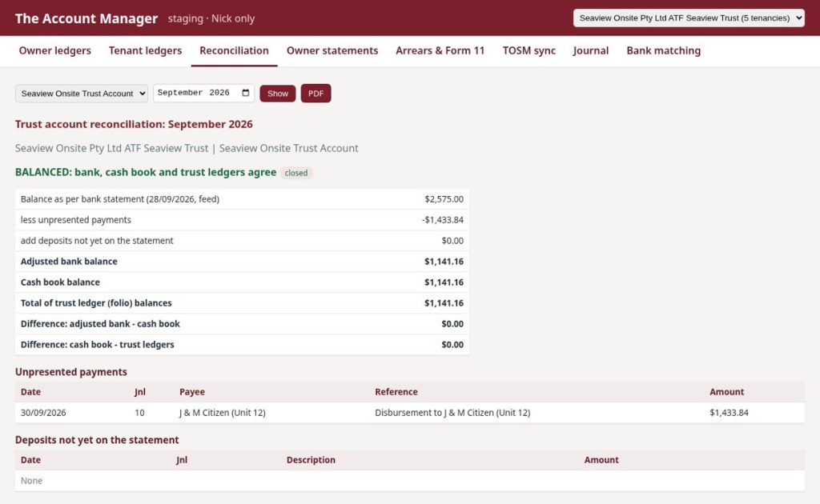Export reconciliation with PDF button
Image resolution: width=820 pixels, height=504 pixels.
point(316,94)
